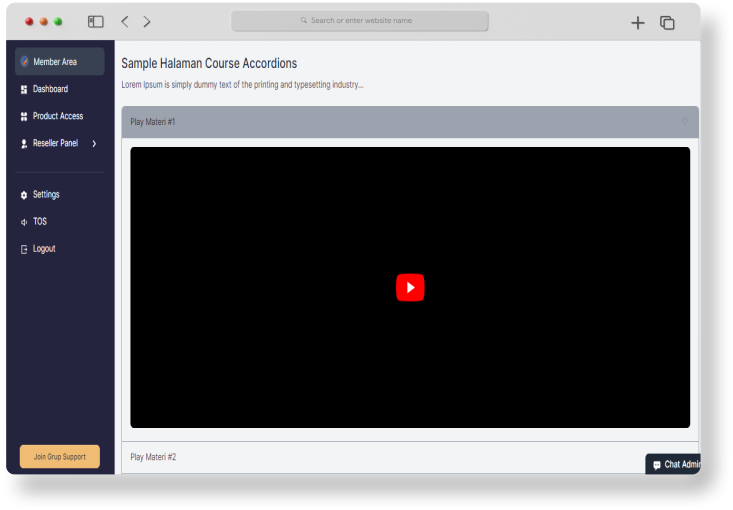Focus the search or website address field
Viewport: 733px width, 510px height.
[360, 21]
